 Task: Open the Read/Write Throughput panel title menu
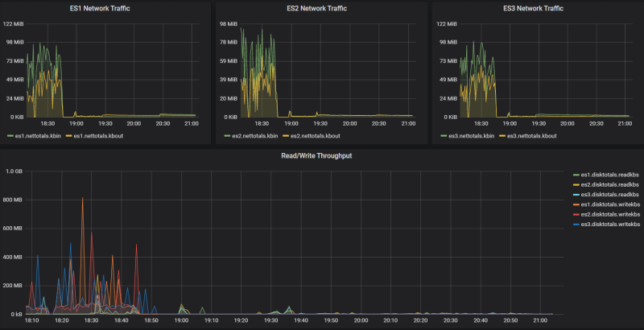[316, 155]
